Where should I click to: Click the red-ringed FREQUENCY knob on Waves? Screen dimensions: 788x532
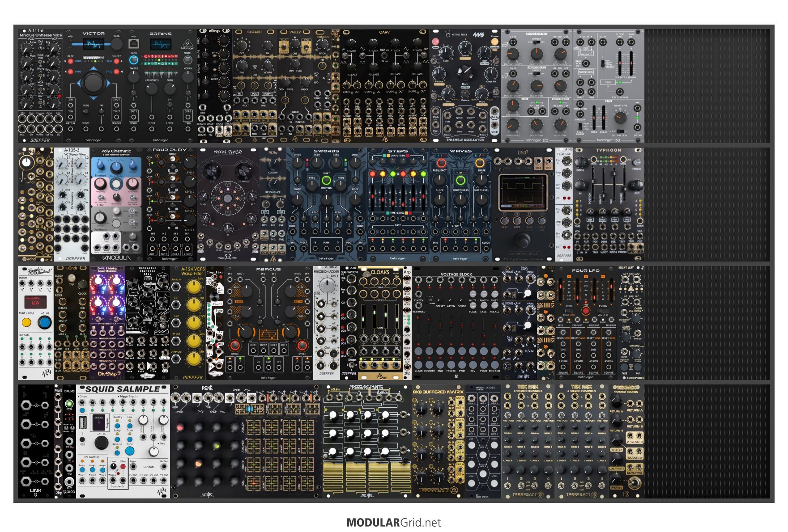pos(441,163)
